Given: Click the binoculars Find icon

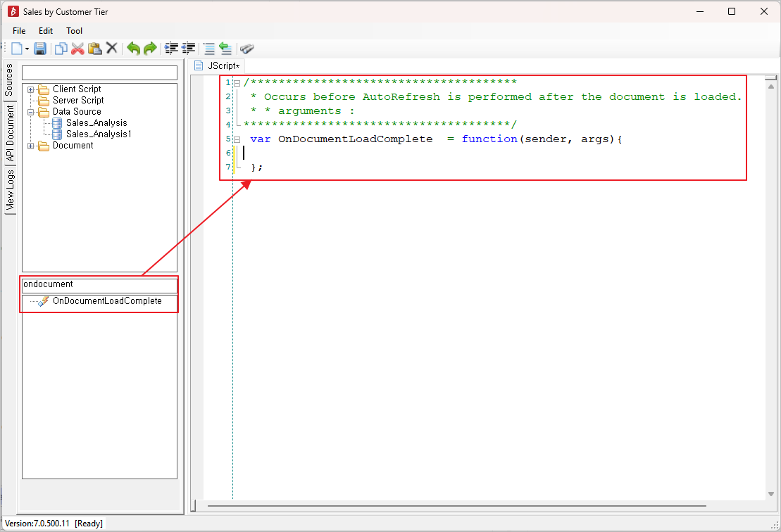Looking at the screenshot, I should coord(246,49).
